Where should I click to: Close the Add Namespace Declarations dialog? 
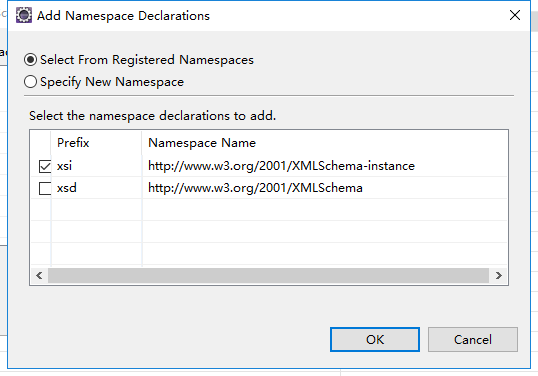515,15
